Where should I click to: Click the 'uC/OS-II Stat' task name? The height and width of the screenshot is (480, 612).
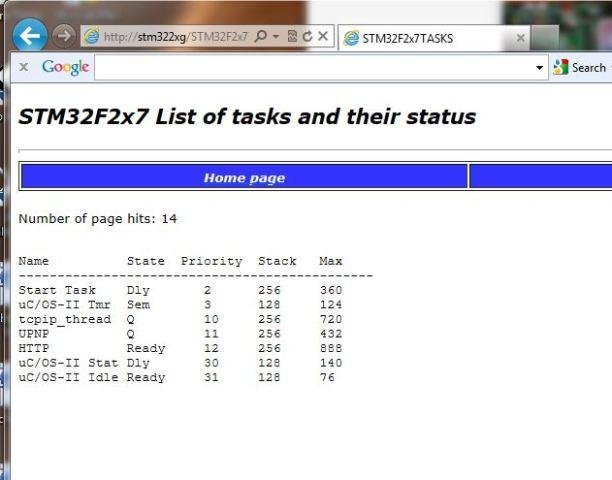(68, 363)
